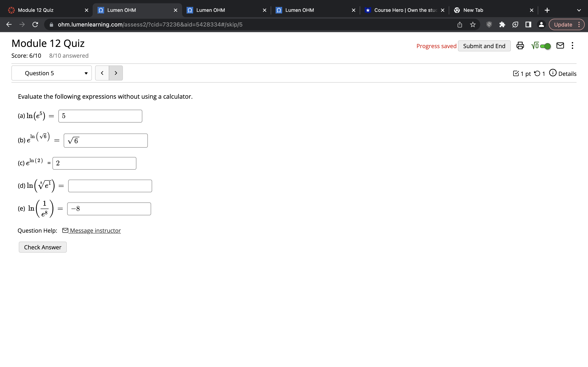Screen dimensions: 588x367
Task: Click the Details info icon
Action: [x=553, y=73]
